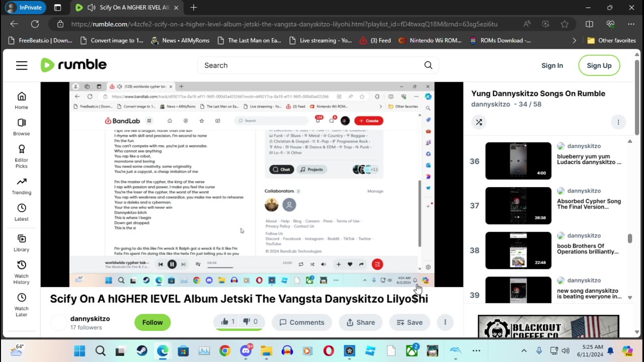Image resolution: width=644 pixels, height=362 pixels.
Task: Open Browse in sidebar
Action: [x=21, y=127]
